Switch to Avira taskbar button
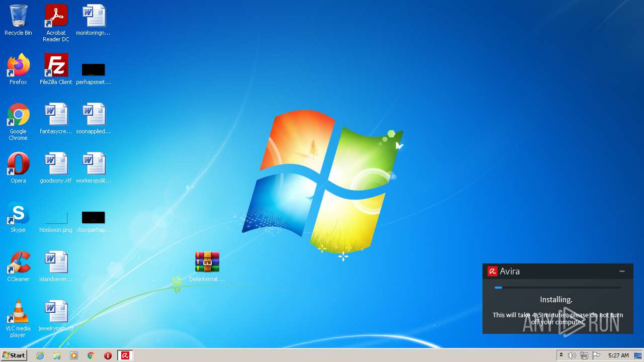Viewport: 644px width, 362px height. [125, 355]
